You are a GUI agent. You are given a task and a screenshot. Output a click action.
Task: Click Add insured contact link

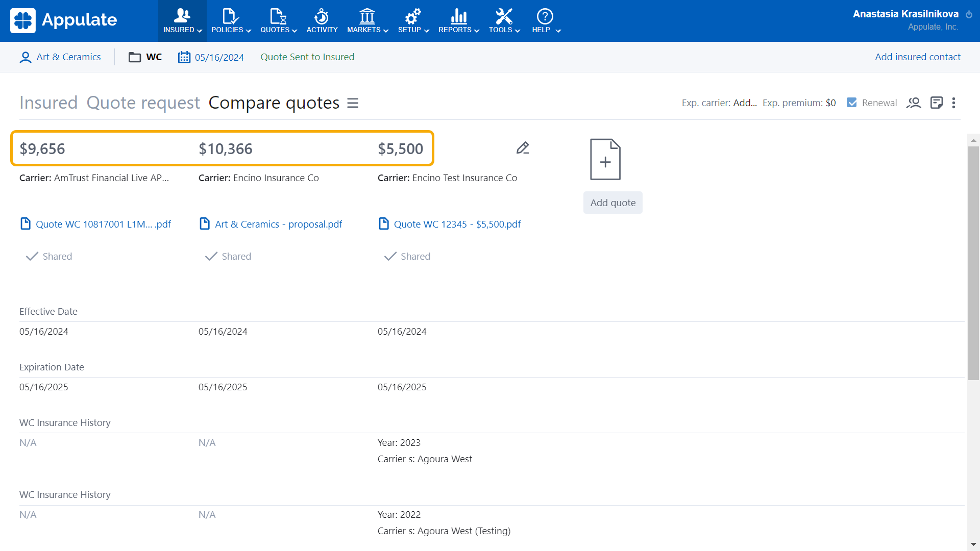point(917,57)
